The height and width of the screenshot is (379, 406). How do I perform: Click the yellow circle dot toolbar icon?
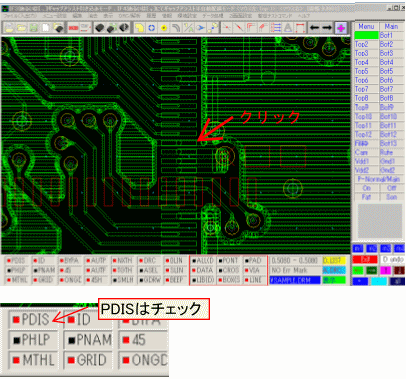click(164, 28)
